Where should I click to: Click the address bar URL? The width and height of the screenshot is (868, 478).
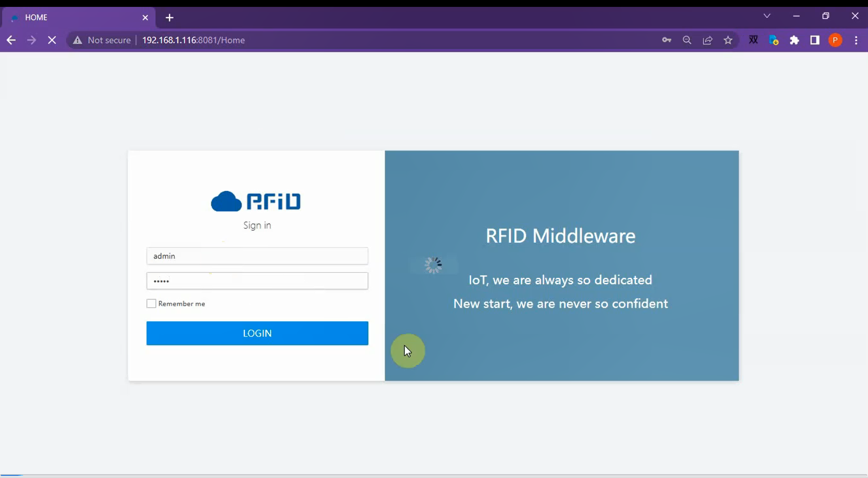point(193,40)
